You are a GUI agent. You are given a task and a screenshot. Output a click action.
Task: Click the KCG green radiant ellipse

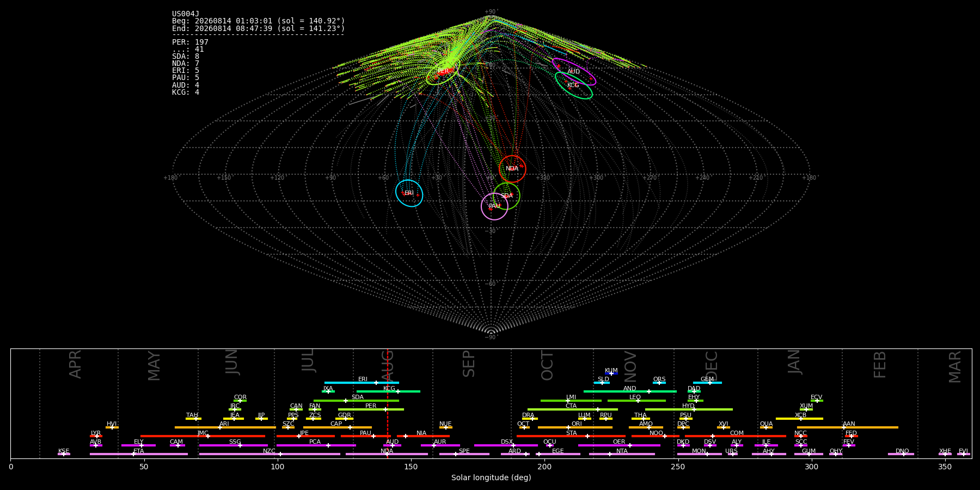point(573,85)
